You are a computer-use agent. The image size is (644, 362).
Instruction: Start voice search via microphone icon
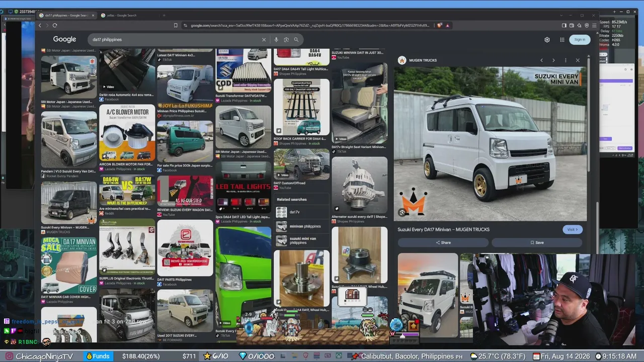[276, 40]
